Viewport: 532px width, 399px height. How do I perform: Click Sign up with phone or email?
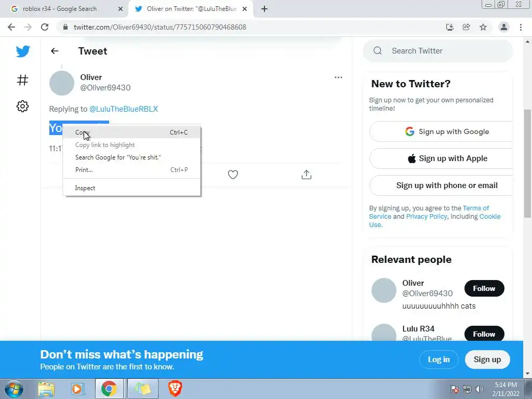tap(441, 185)
